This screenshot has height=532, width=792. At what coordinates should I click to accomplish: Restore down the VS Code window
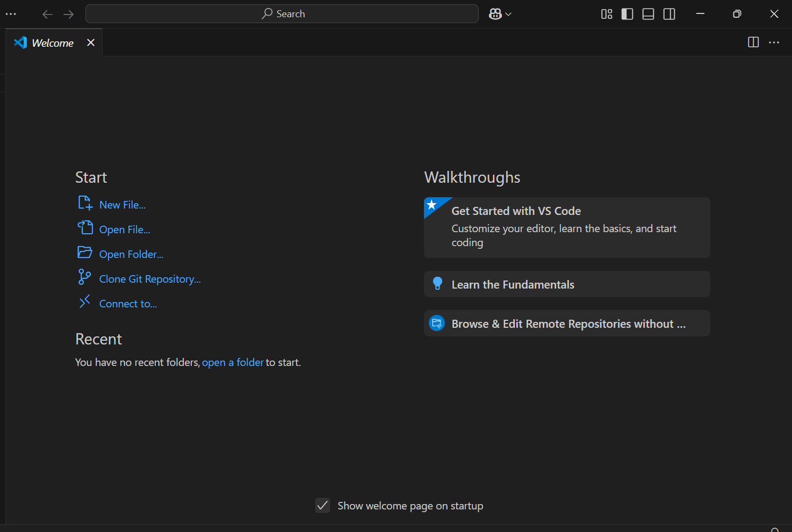pos(737,14)
